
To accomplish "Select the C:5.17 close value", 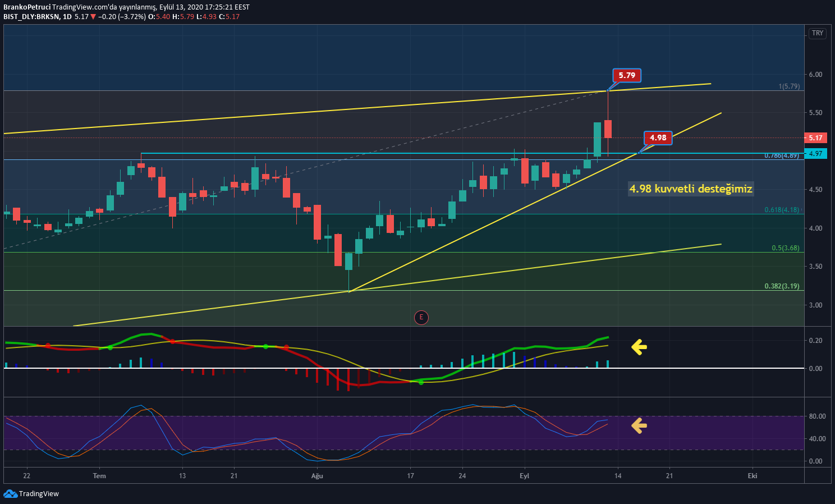I will 229,17.
